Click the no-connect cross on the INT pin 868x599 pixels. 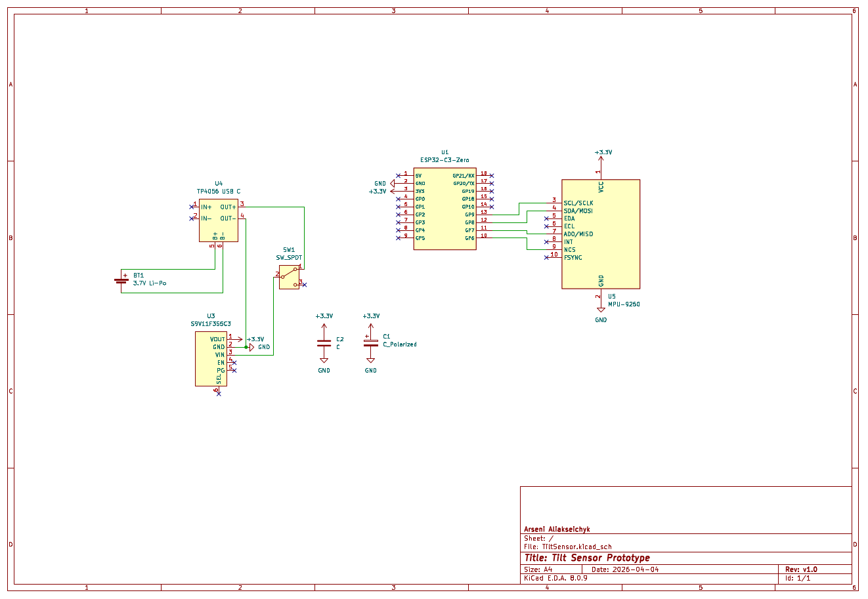547,242
